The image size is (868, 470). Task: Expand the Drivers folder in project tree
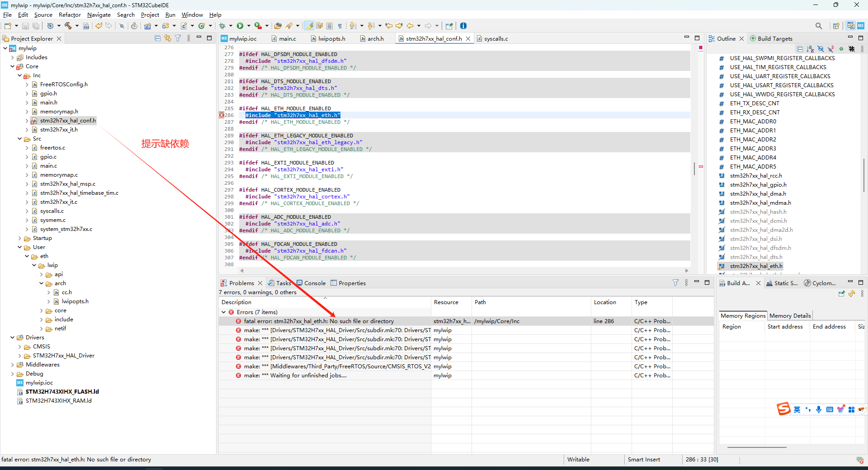click(x=13, y=338)
